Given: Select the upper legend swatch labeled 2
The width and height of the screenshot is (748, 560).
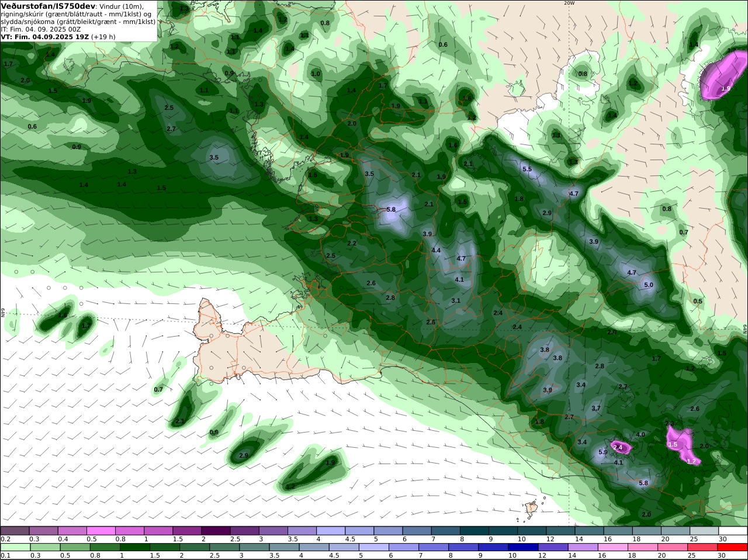Looking at the screenshot, I should [216, 531].
